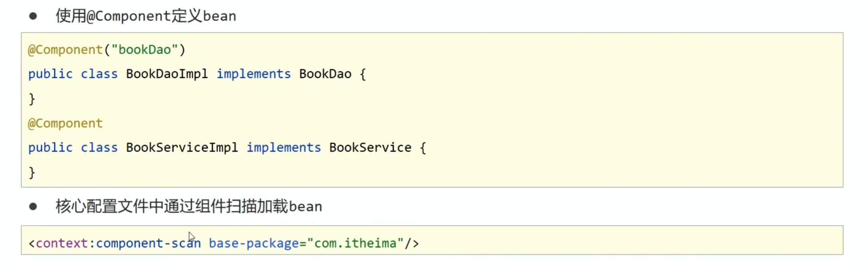Click the second @Component annotation without arguments
868x263 pixels.
coord(65,123)
